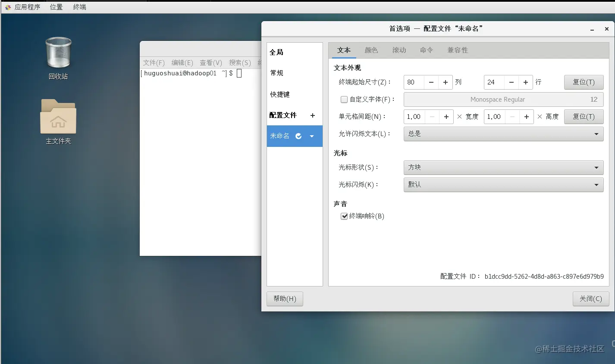Open 编辑(E) menu in terminal window
Screen dimensions: 615x364
(182, 62)
